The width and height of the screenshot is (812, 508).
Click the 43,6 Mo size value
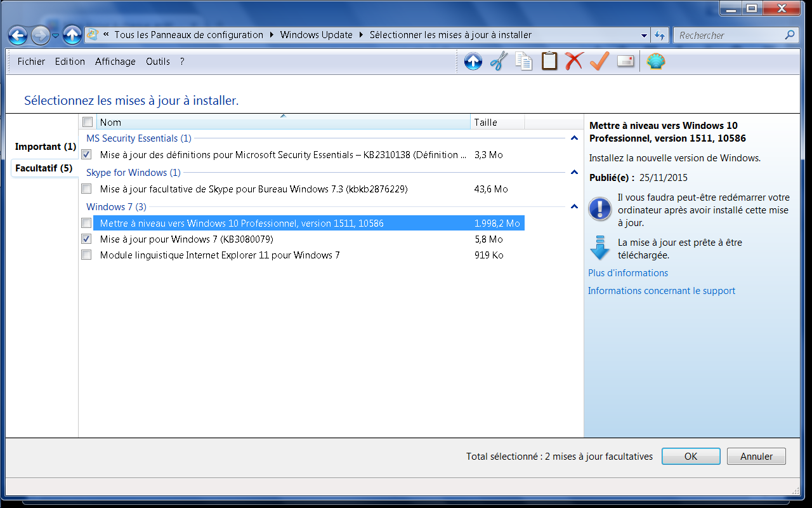coord(491,189)
